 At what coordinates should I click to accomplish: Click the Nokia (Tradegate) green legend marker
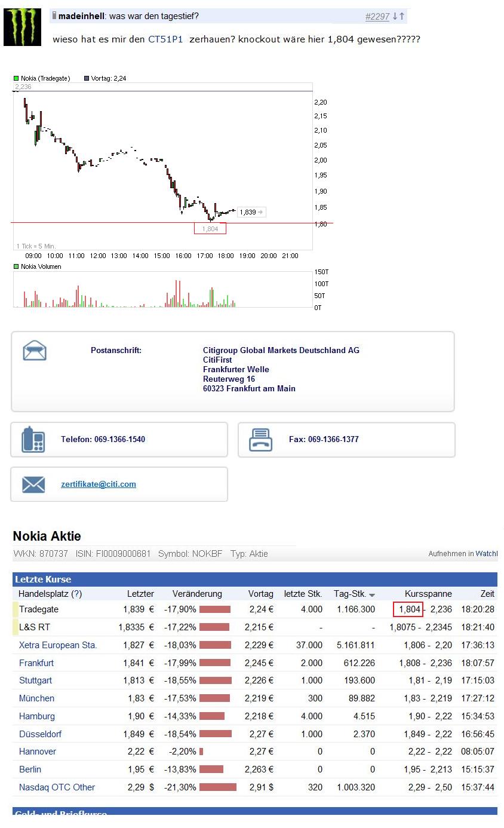click(x=16, y=78)
